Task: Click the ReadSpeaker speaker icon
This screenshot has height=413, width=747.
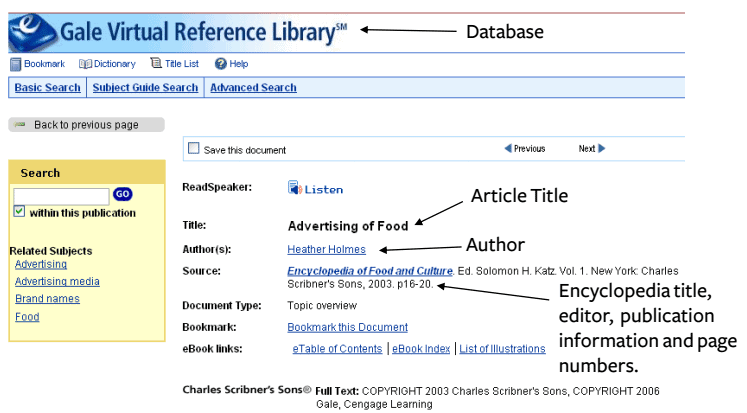Action: pyautogui.click(x=294, y=188)
